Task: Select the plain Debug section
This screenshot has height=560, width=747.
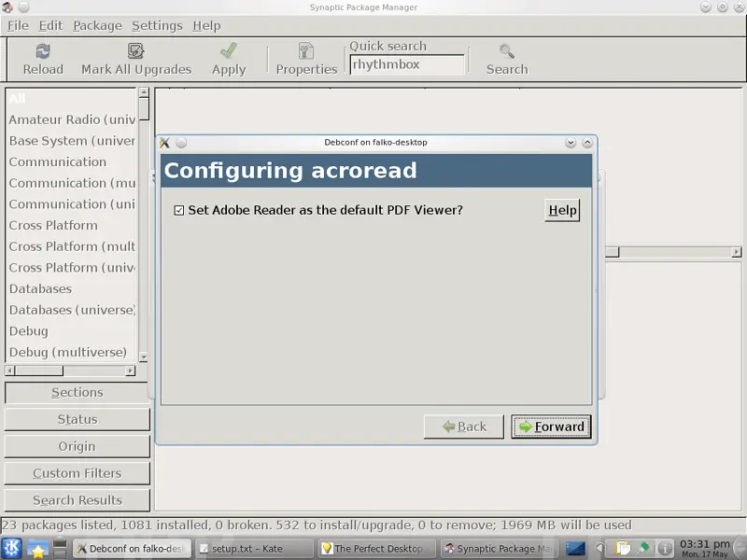Action: [72, 331]
